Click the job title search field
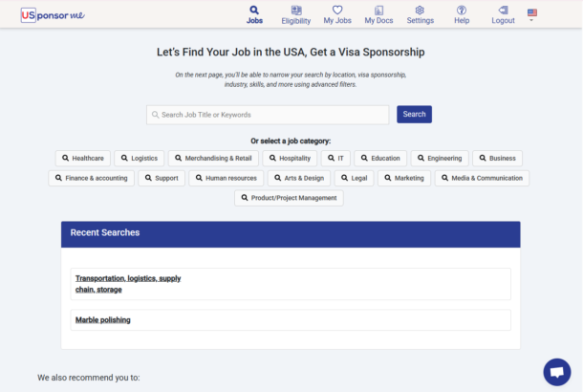This screenshot has width=583, height=392. pyautogui.click(x=268, y=115)
